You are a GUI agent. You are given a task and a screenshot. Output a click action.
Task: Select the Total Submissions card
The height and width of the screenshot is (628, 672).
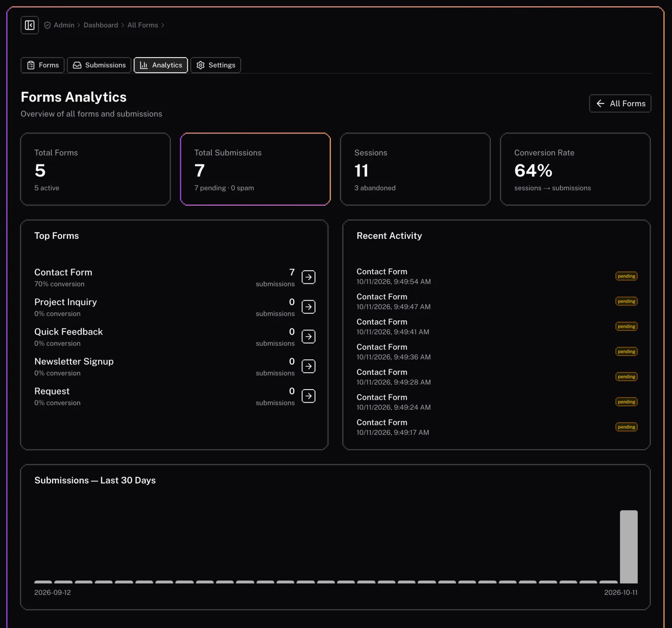click(x=255, y=169)
